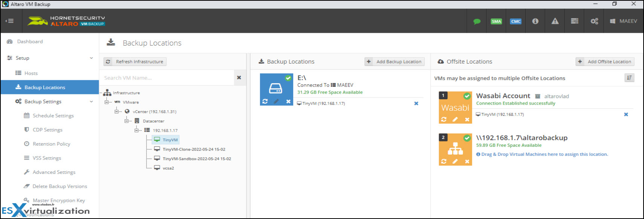Collapse the 192.168.1.17 host node
Image resolution: width=644 pixels, height=219 pixels.
[136, 130]
